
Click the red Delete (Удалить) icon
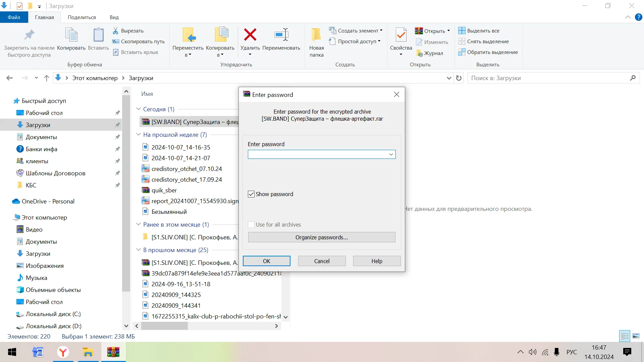tap(250, 35)
